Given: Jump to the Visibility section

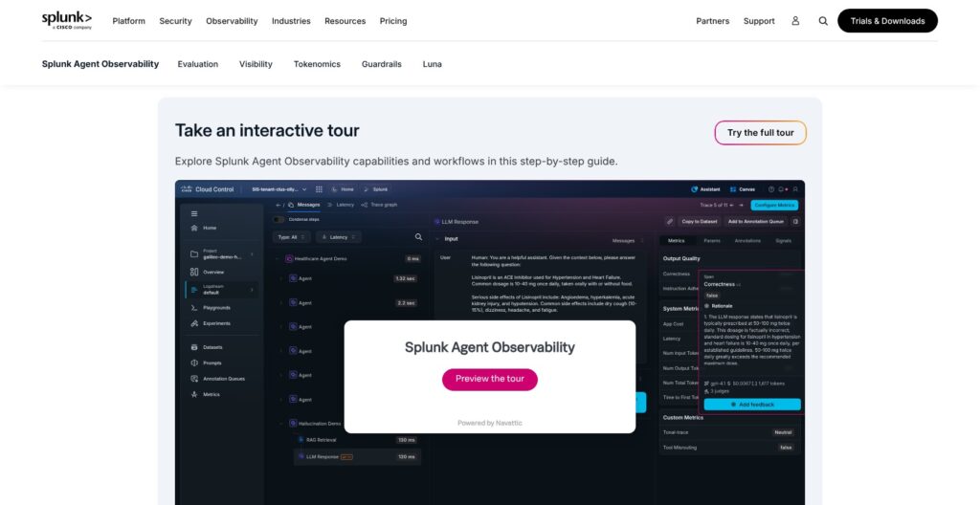Looking at the screenshot, I should pos(256,64).
